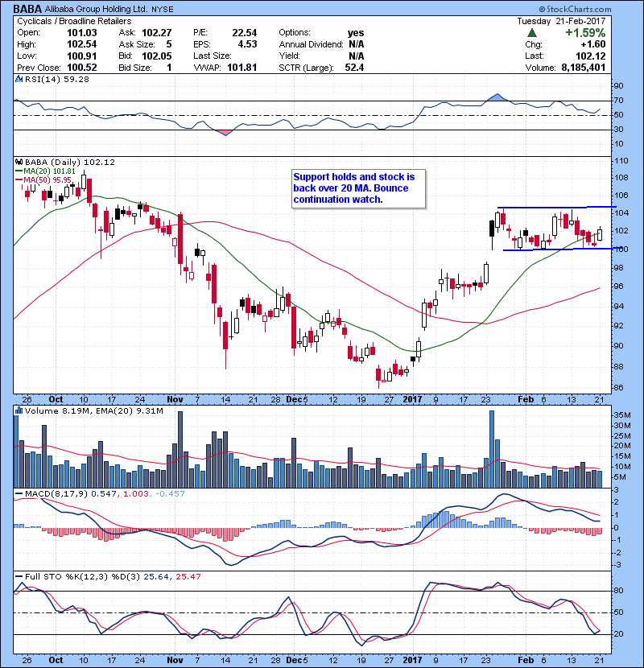Screen dimensions: 644x668
Task: Click the High value 102.54
Action: pyautogui.click(x=82, y=44)
